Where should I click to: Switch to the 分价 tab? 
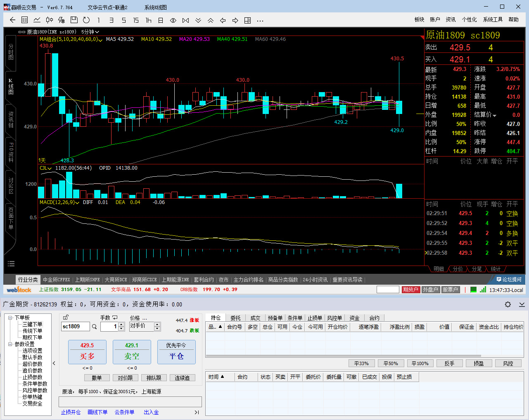(x=458, y=269)
